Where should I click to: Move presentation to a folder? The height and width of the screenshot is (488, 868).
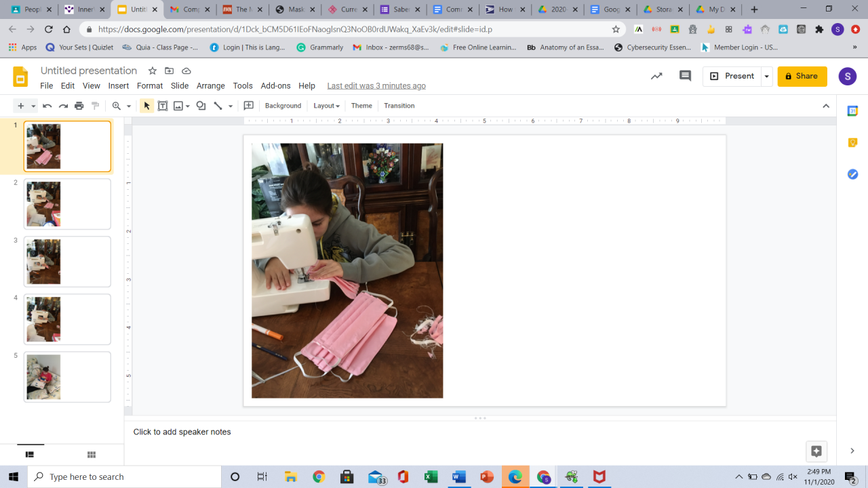(x=170, y=71)
